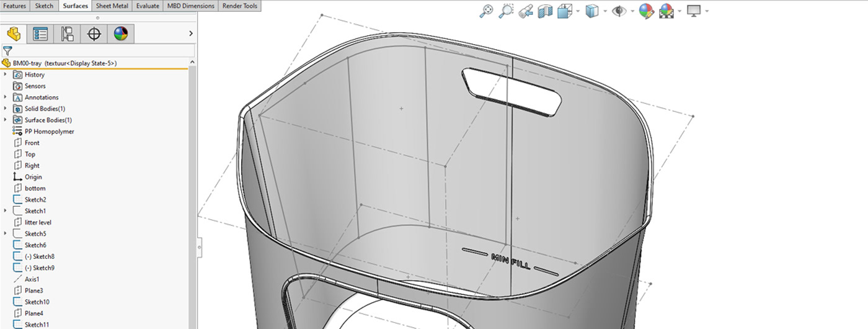Screen dimensions: 868x329
Task: Open the View Settings dropdown arrow
Action: point(707,11)
